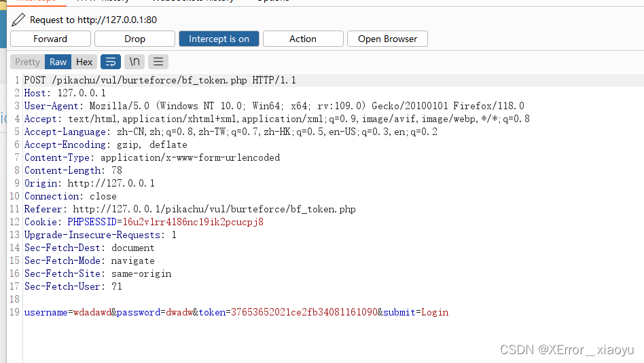
Task: Click the POST request line
Action: click(x=160, y=80)
